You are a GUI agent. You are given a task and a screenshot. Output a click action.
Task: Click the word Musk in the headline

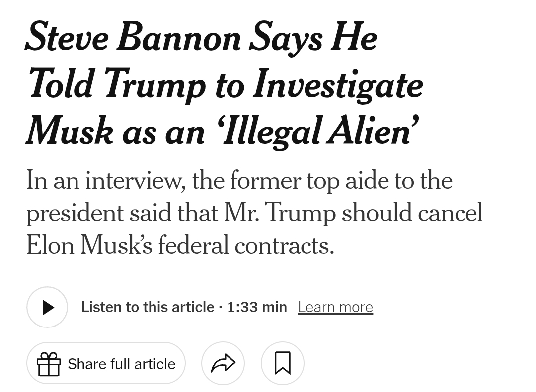[70, 131]
